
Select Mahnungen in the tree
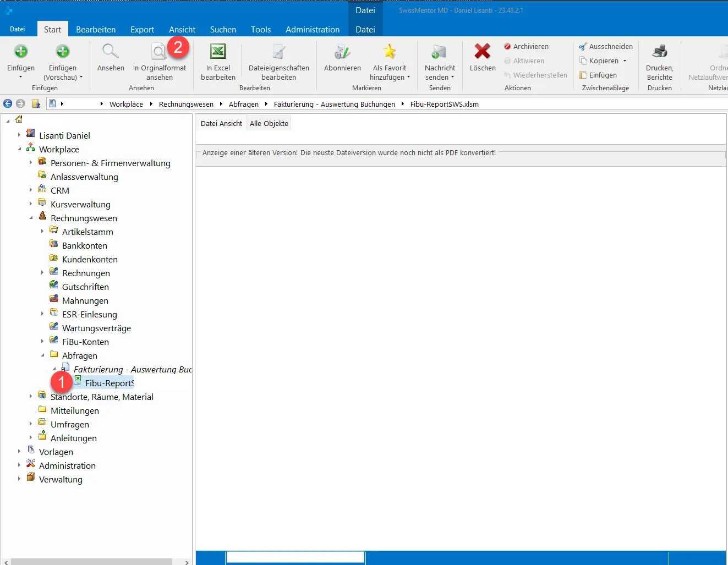pos(85,300)
